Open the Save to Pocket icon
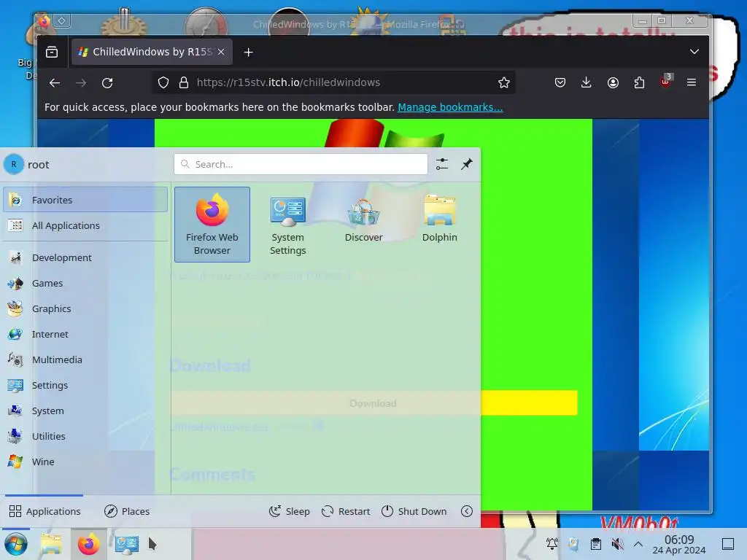The width and height of the screenshot is (747, 560). [560, 83]
